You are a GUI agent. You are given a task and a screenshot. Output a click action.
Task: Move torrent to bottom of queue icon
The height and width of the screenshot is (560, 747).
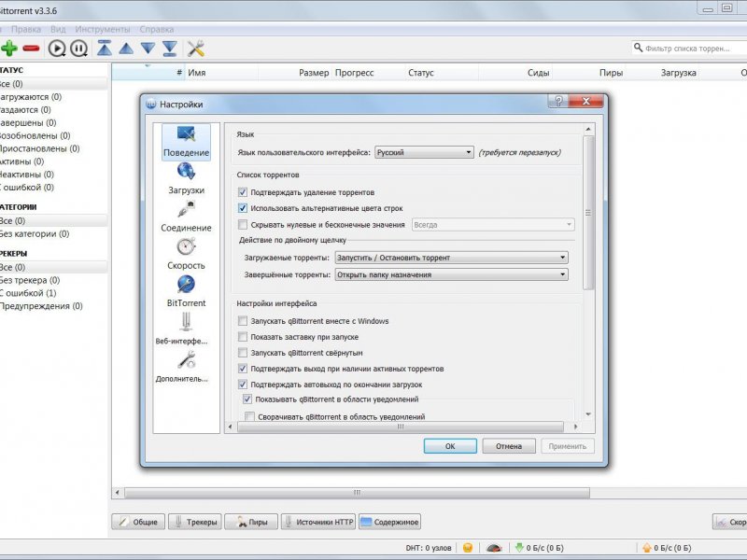[x=170, y=49]
